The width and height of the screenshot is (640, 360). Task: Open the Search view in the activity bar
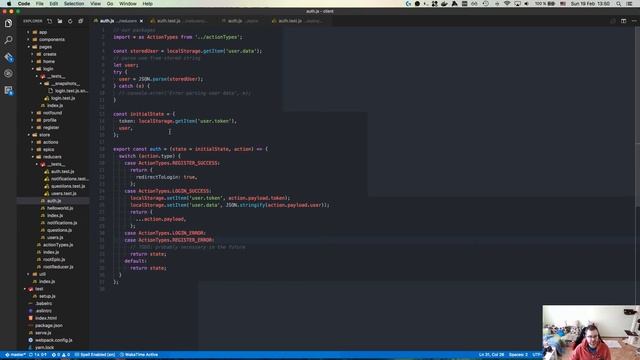8,40
